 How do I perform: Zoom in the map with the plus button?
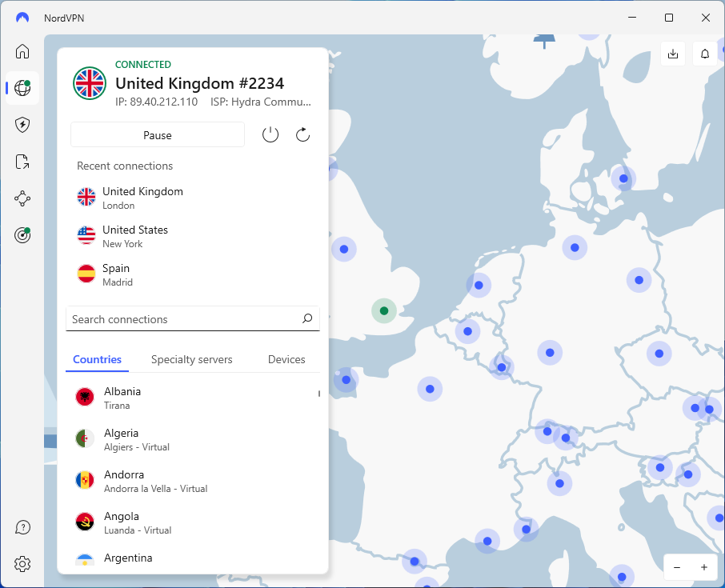pos(703,567)
